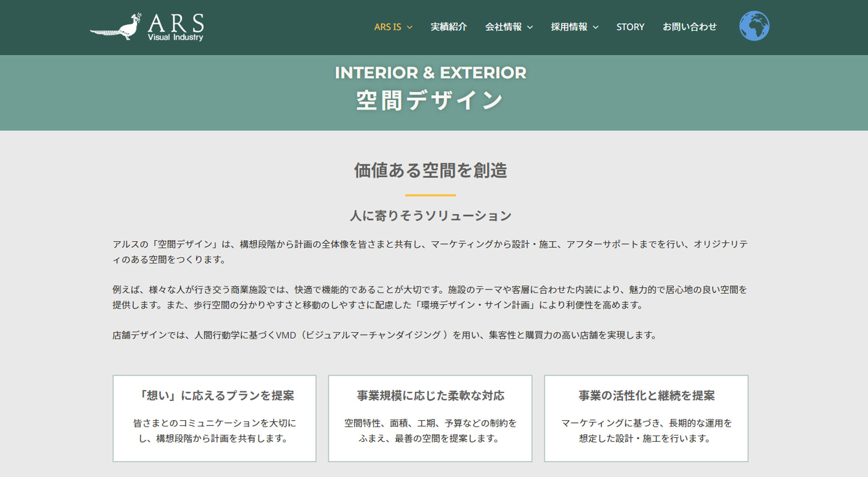Click the INTERIOR & EXTERIOR banner heading
Viewport: 868px width, 477px height.
click(431, 73)
